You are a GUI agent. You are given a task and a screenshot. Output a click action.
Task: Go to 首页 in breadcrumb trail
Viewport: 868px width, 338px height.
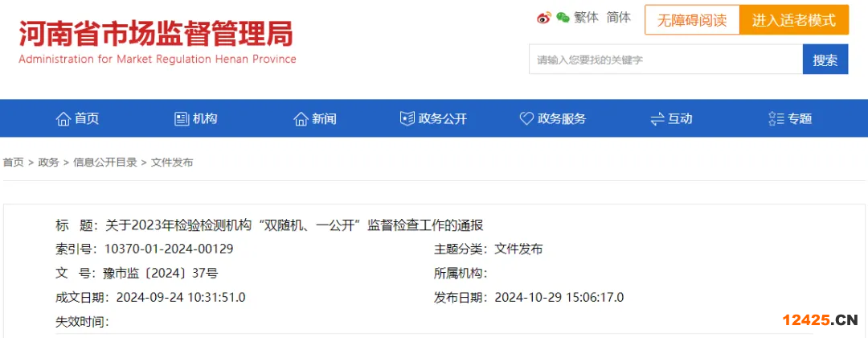click(x=13, y=163)
